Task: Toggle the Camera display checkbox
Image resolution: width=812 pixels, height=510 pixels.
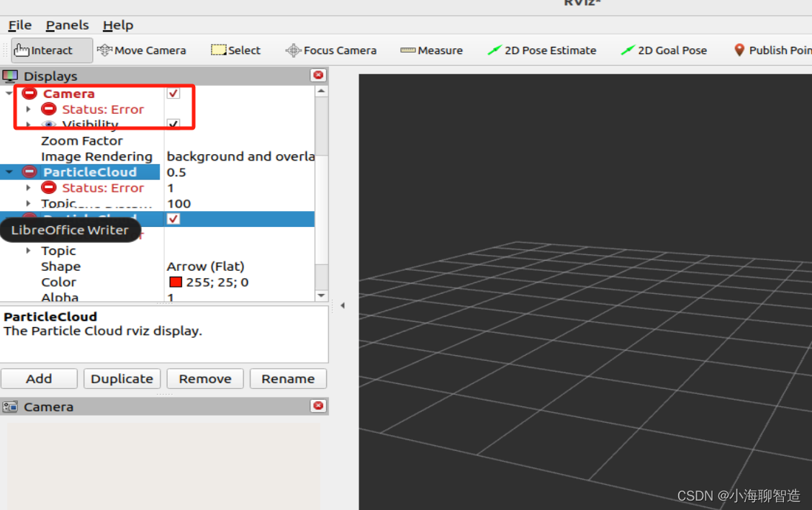Action: 173,94
